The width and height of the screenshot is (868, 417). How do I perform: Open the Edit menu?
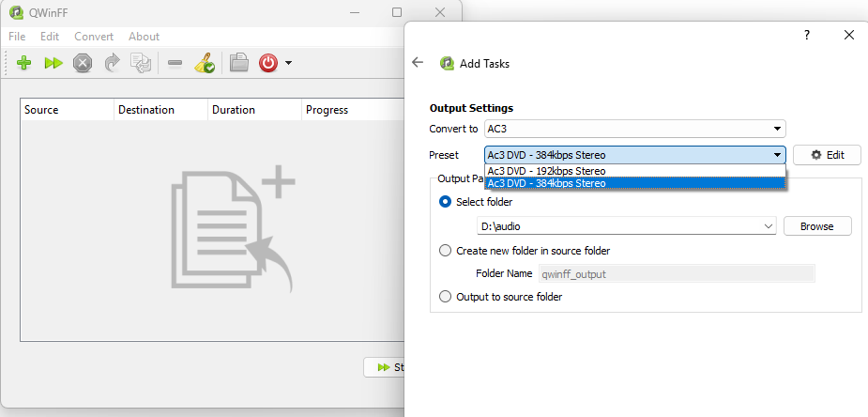coord(50,37)
